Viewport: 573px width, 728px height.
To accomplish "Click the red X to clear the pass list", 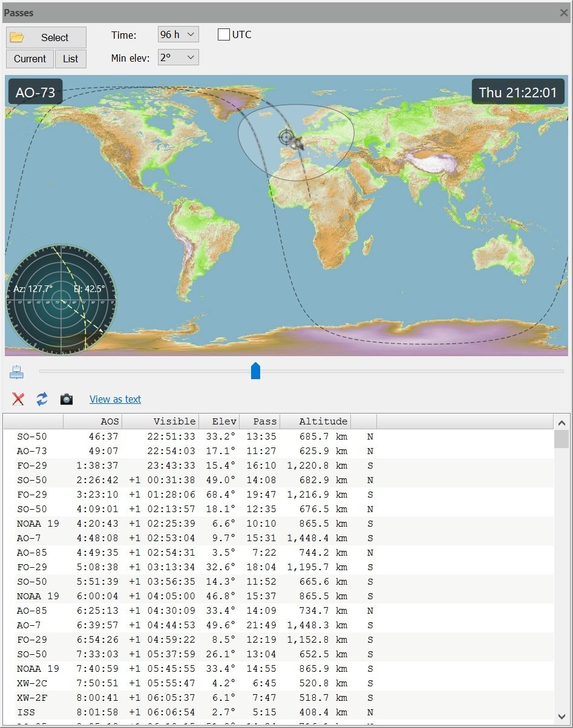I will click(x=17, y=399).
